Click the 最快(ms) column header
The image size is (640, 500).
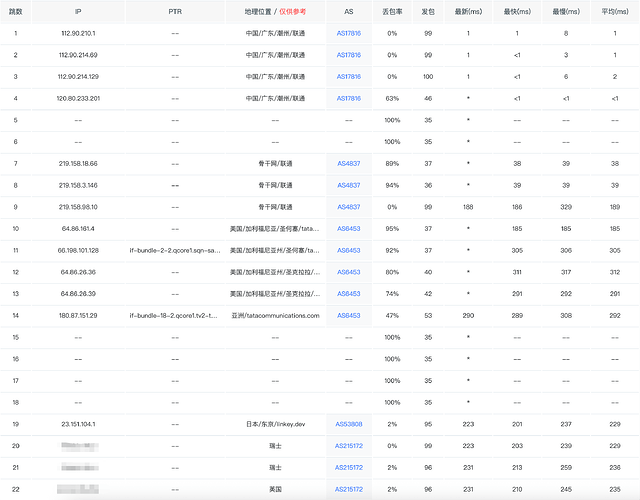tap(517, 12)
